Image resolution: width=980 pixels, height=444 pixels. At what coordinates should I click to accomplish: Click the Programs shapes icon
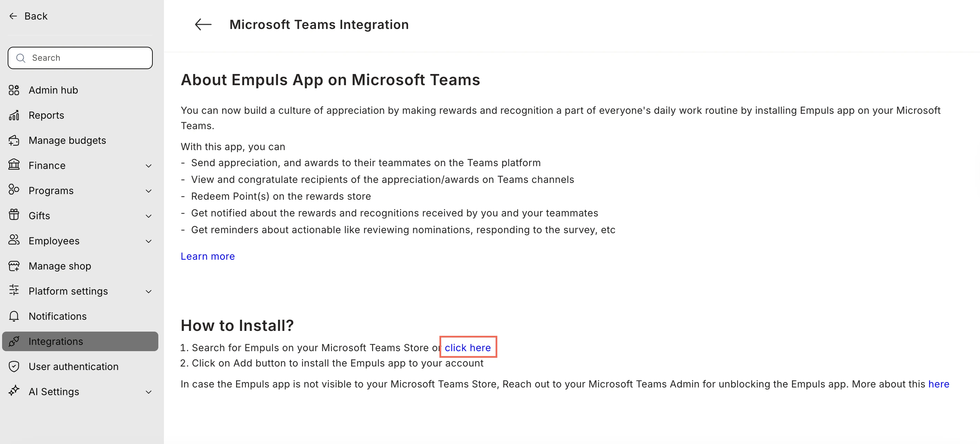click(x=14, y=190)
